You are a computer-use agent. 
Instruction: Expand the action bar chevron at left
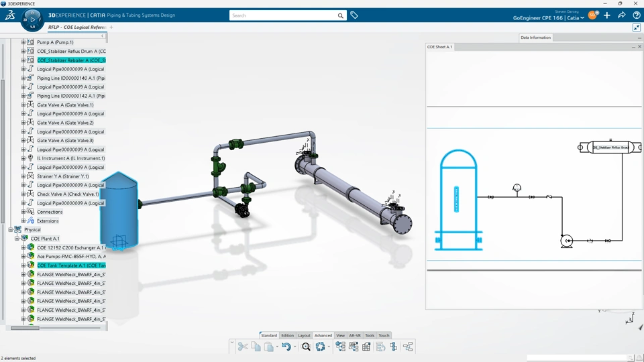(232, 342)
